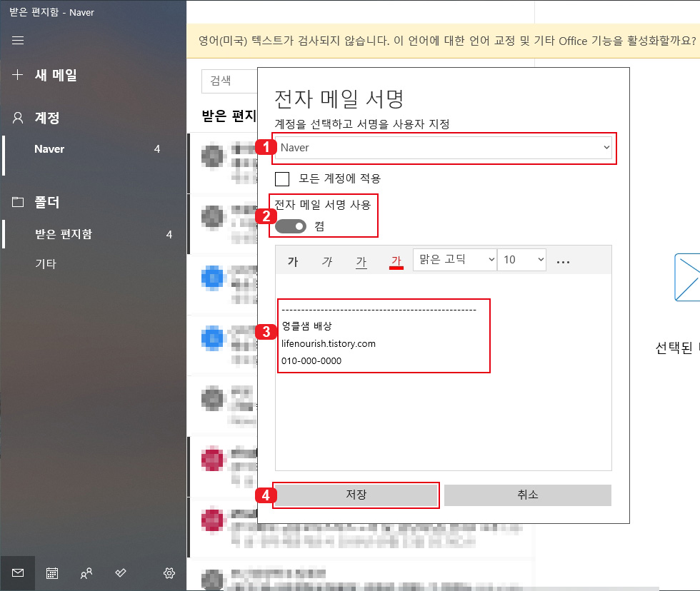Open the font size 10 dropdown
Image resolution: width=700 pixels, height=591 pixels.
pos(522,260)
